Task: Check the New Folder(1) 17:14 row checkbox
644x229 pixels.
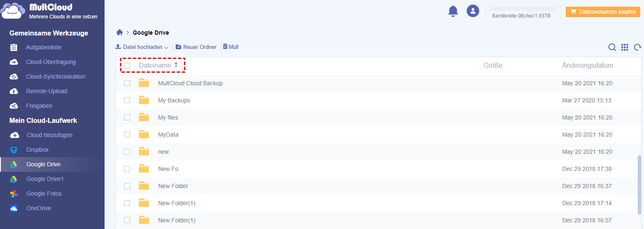Action: [127, 203]
